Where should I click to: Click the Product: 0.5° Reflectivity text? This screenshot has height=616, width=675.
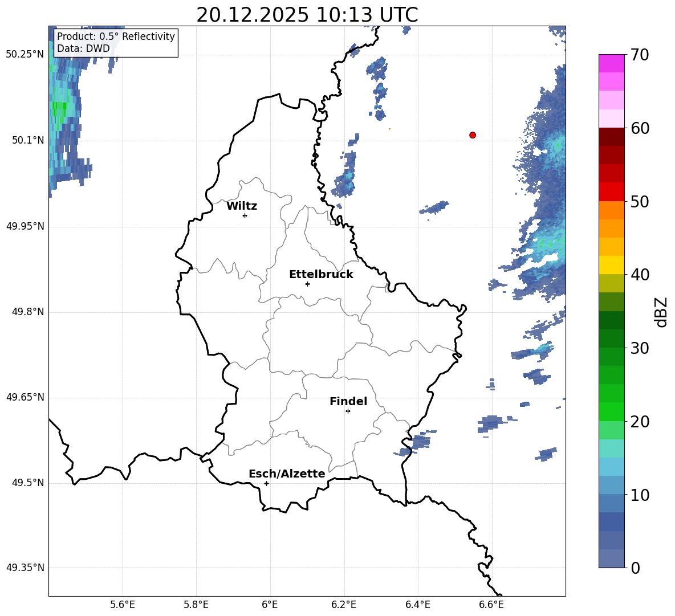coord(116,36)
